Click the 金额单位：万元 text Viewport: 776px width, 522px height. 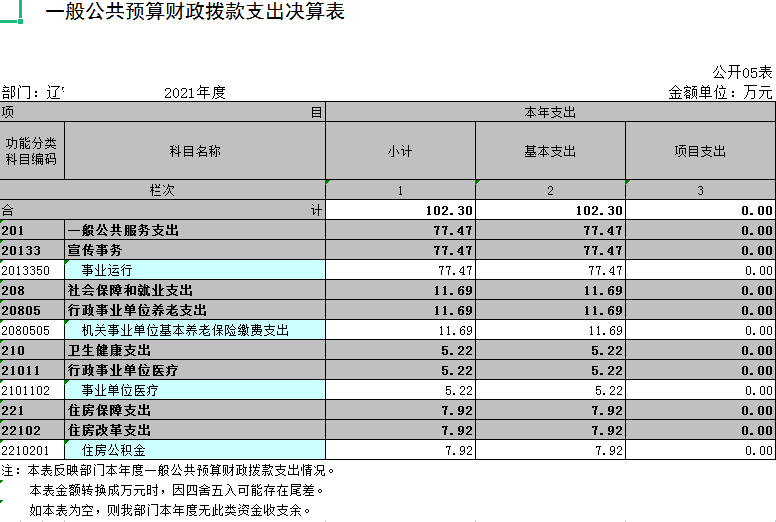[720, 93]
